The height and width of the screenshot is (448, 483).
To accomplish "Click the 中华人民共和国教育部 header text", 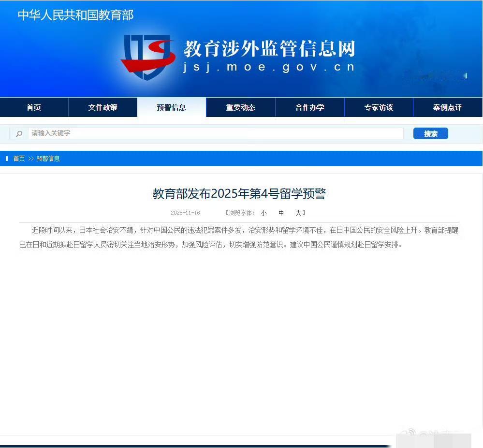I will (x=75, y=15).
